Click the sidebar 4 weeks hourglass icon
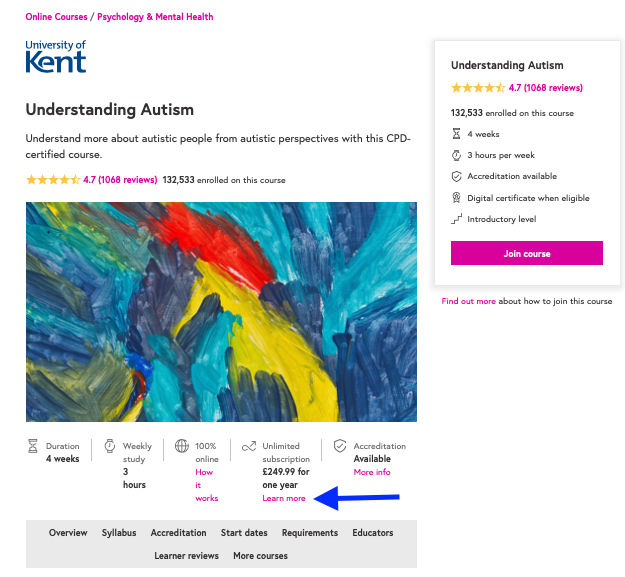The image size is (625, 577). coord(456,134)
